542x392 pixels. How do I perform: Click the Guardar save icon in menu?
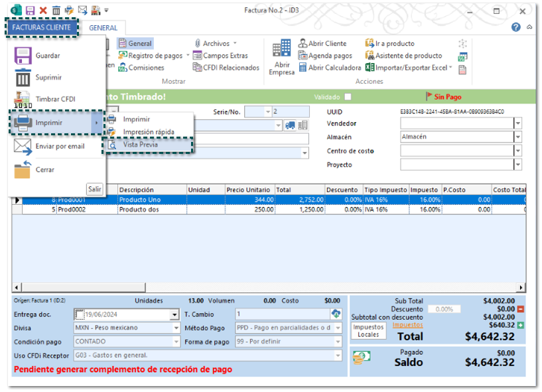[x=23, y=56]
